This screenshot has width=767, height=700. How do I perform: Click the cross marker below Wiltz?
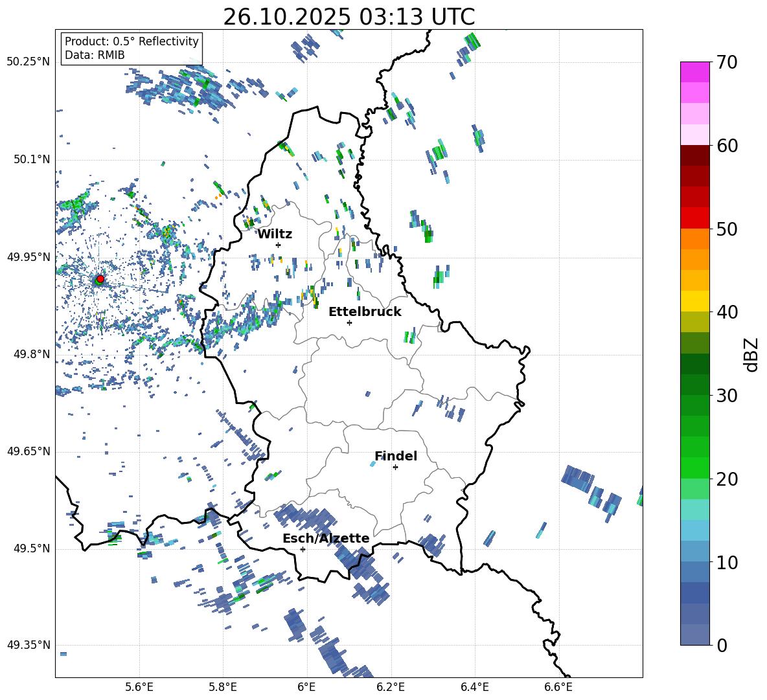(279, 245)
